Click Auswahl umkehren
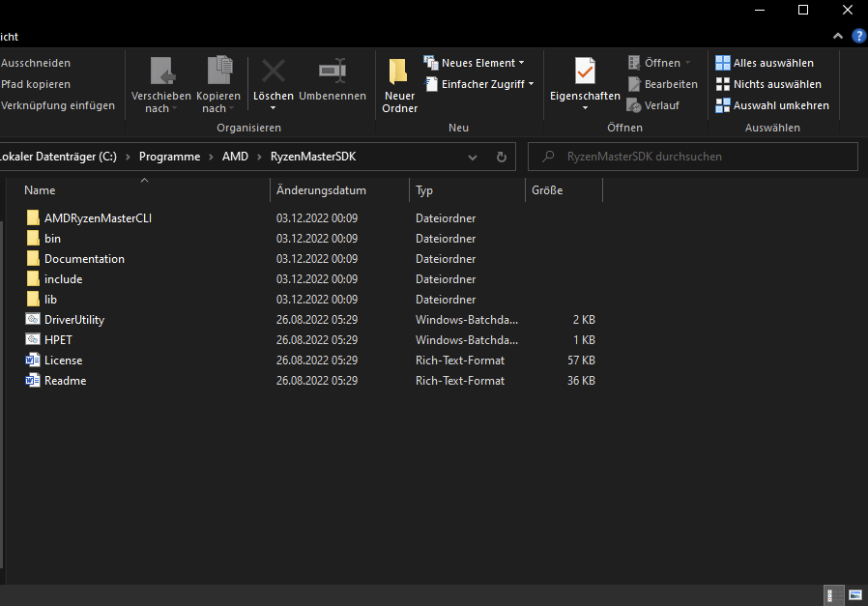Viewport: 868px width, 606px height. tap(772, 105)
